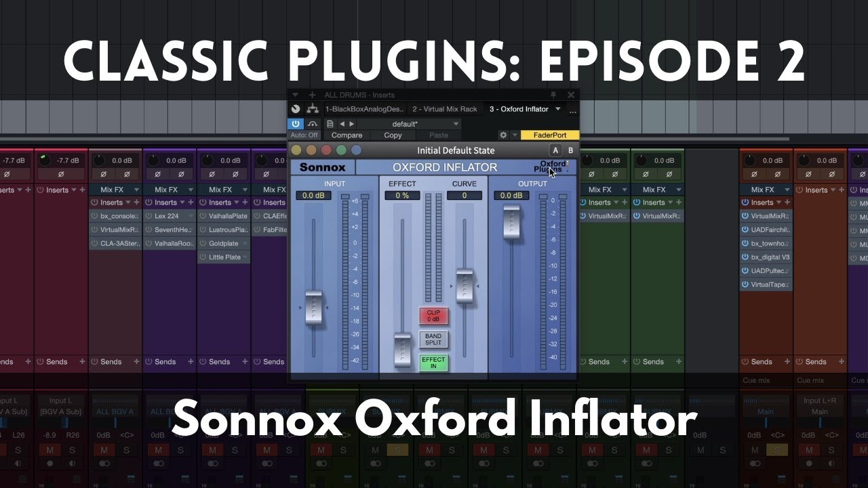Select the Little Plate insert in mixer
Screen dimensions: 868x488
coord(224,258)
